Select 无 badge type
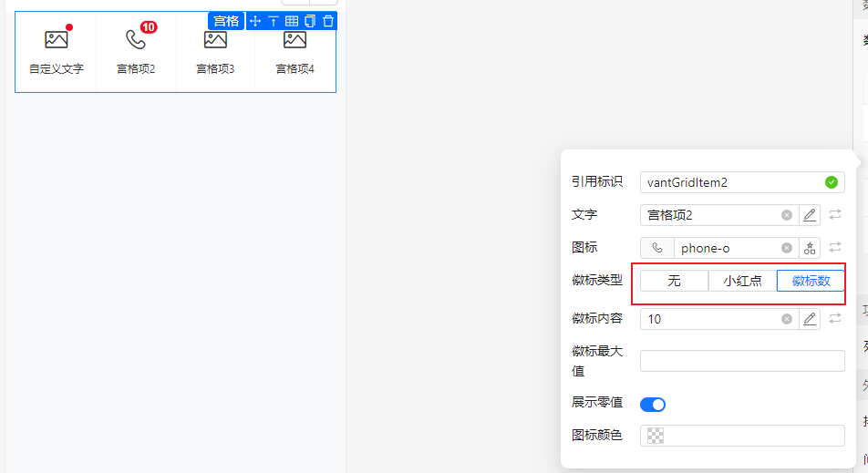Image resolution: width=868 pixels, height=473 pixels. (675, 281)
